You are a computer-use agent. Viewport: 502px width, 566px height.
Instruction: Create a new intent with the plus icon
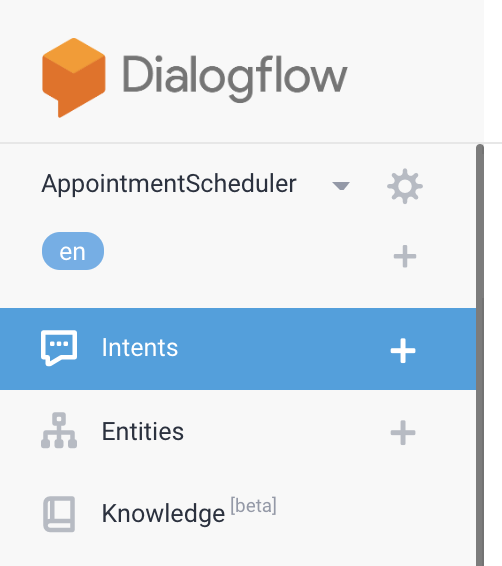coord(403,350)
